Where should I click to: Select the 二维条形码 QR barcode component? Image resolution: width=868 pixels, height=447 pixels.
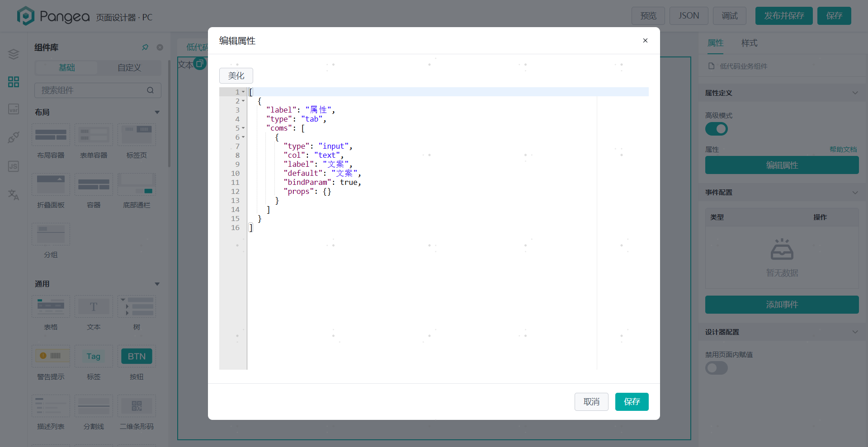tap(137, 412)
